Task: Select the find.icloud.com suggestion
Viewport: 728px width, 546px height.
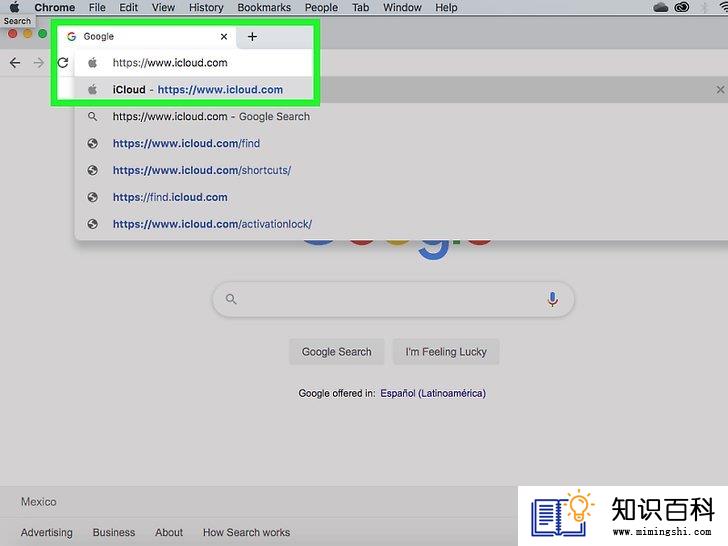Action: click(399, 197)
